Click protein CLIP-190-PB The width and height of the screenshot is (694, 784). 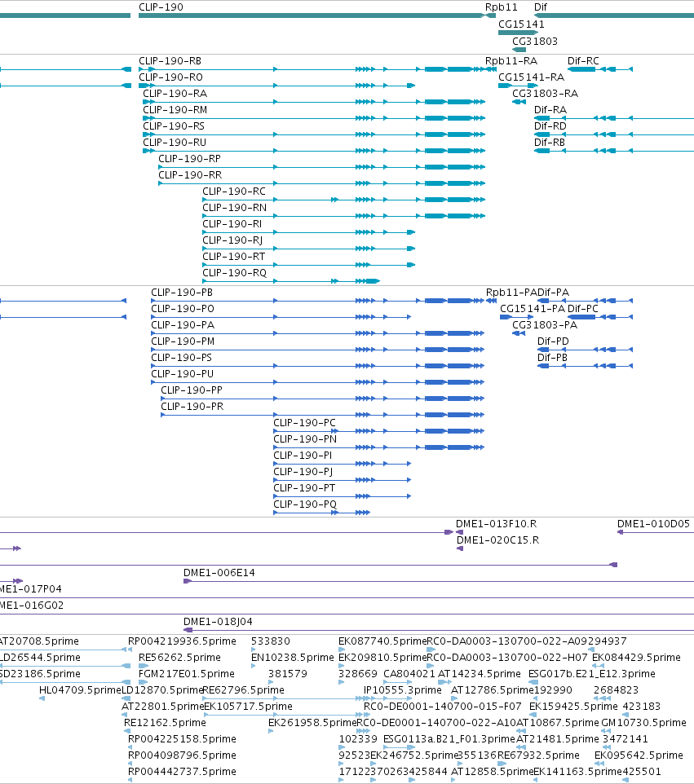coord(182,293)
